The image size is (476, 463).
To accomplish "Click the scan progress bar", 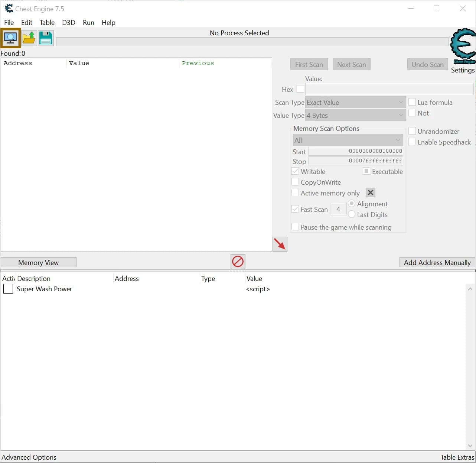I will click(x=252, y=41).
